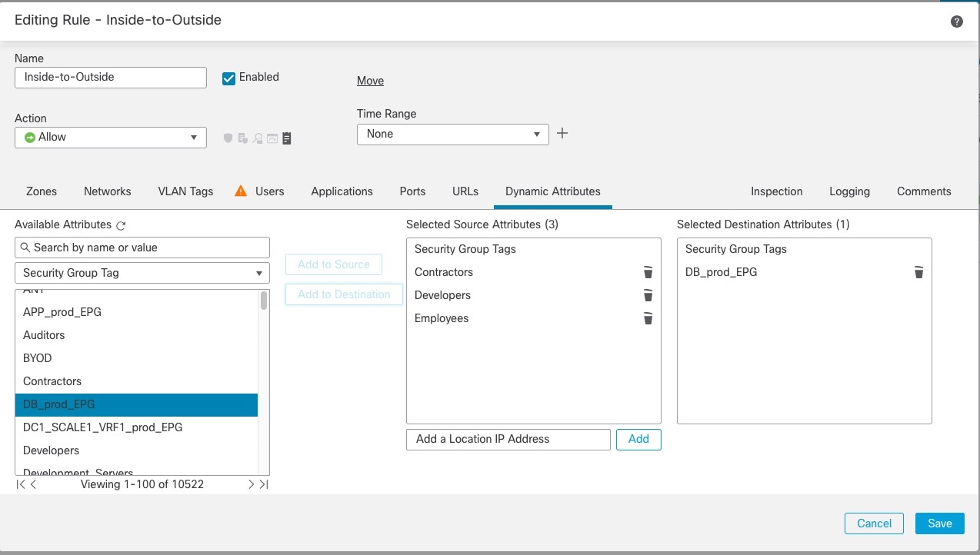The image size is (980, 555).
Task: Open the Action dropdown showing Allow
Action: tap(111, 138)
